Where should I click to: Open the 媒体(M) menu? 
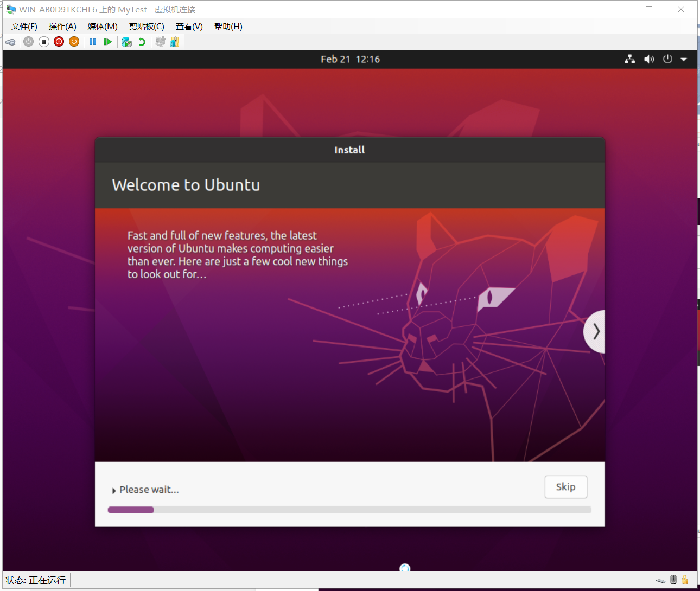pos(103,27)
